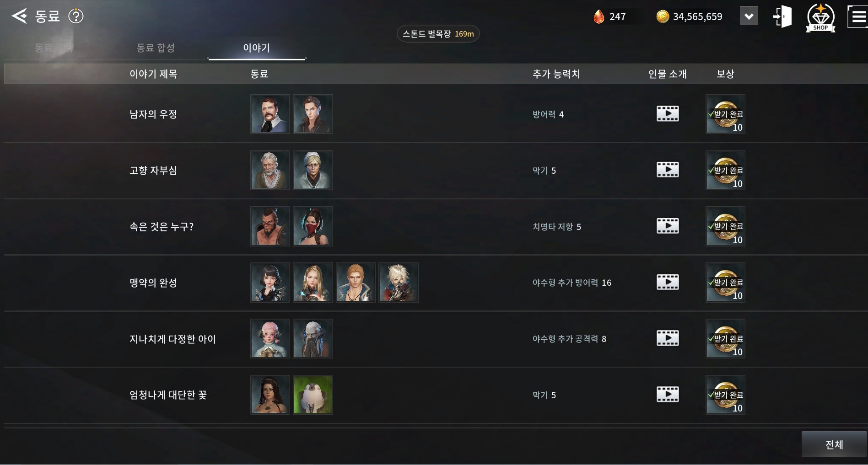Expand the currency dropdown arrow
This screenshot has height=465, width=868.
point(749,16)
